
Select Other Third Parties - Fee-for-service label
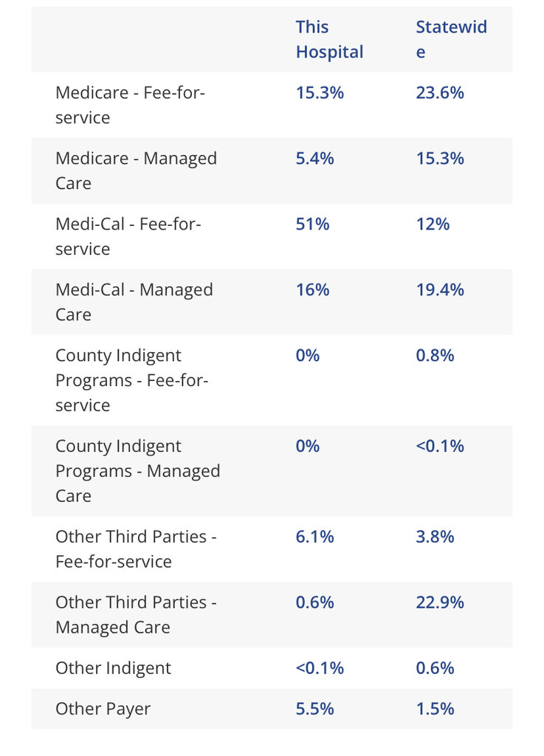tap(136, 549)
